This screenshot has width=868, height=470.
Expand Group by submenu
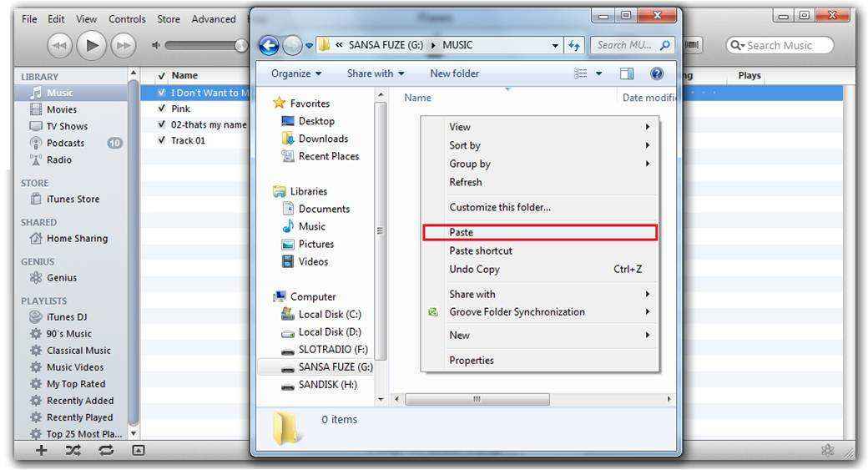(x=540, y=164)
